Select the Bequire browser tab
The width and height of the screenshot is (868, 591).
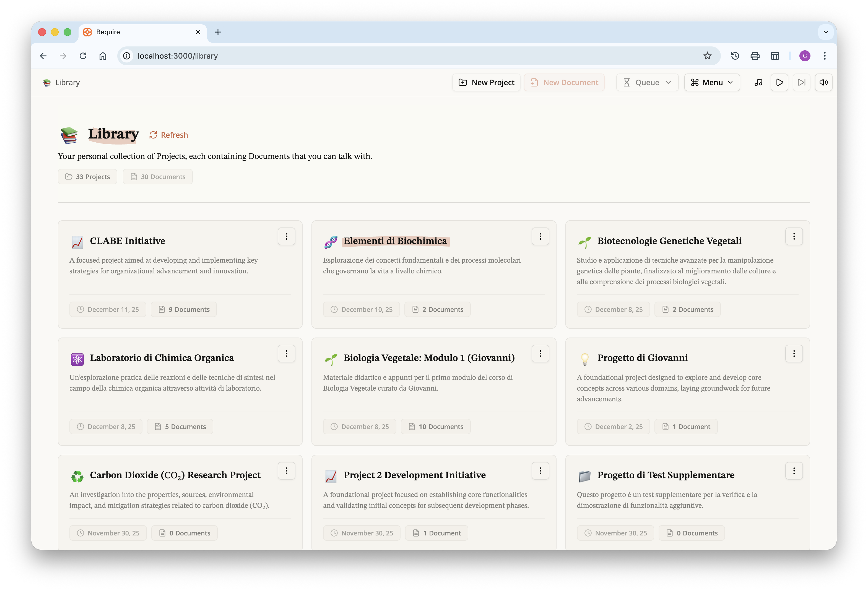pyautogui.click(x=138, y=32)
